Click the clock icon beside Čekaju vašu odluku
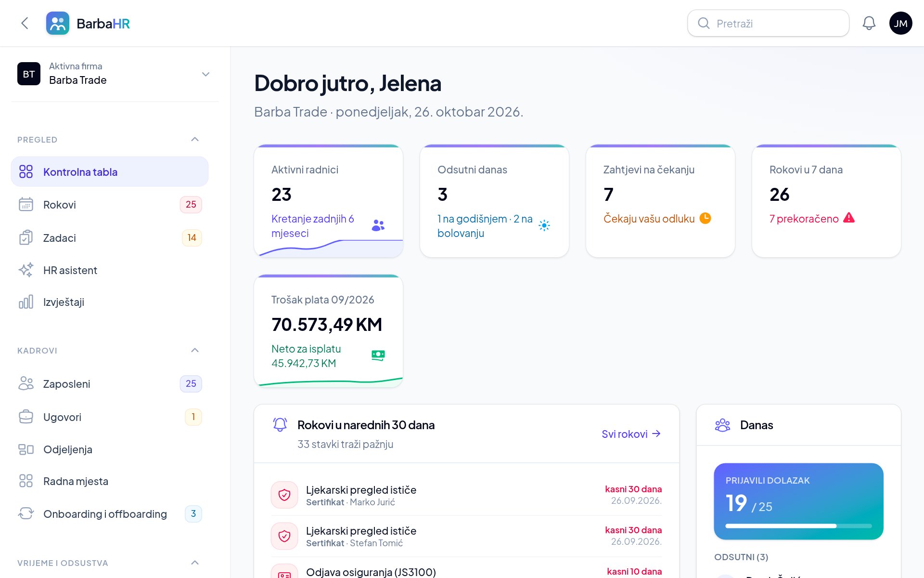The width and height of the screenshot is (924, 578). point(705,218)
